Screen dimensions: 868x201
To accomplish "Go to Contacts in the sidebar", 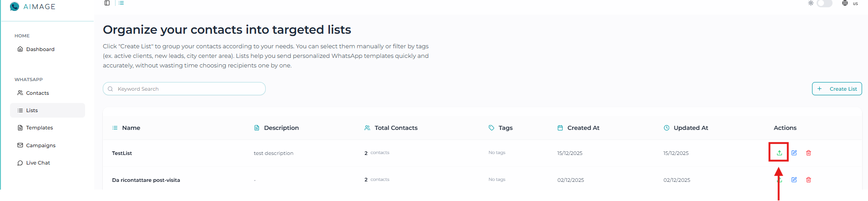I will 37,93.
